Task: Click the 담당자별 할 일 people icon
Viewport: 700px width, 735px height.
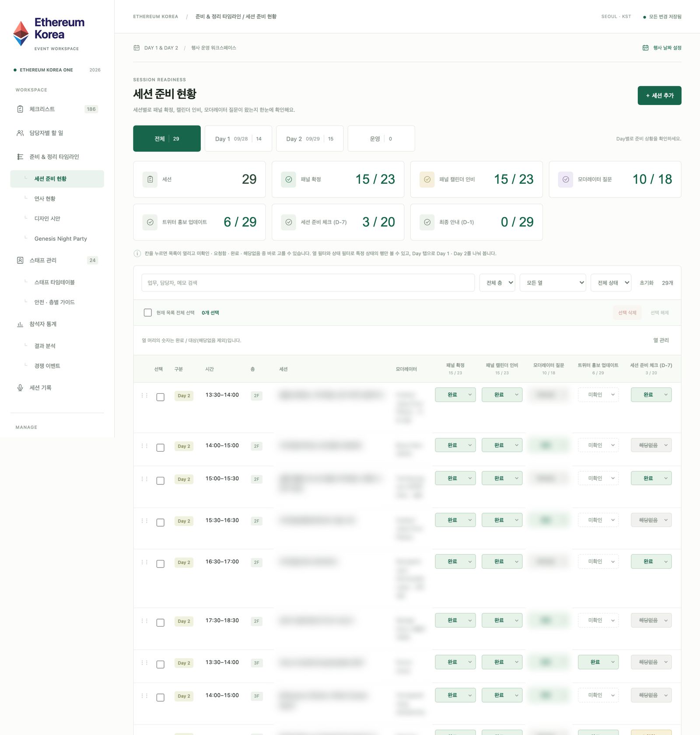Action: (x=20, y=133)
